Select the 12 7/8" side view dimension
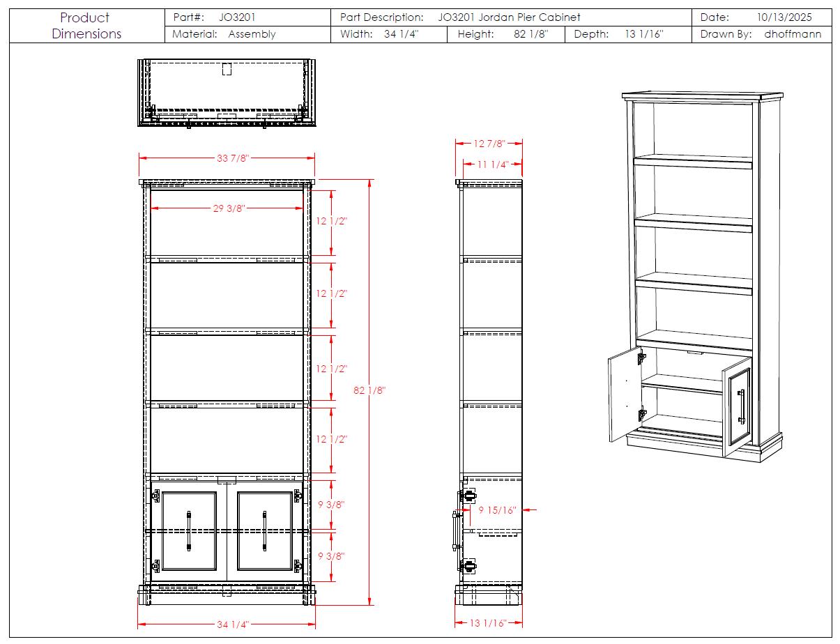This screenshot has width=840, height=644. coord(489,144)
